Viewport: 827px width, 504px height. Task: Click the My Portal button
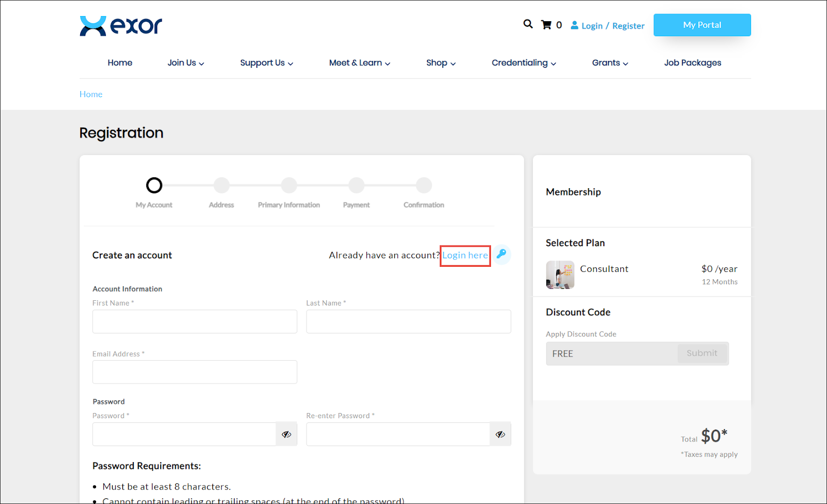(701, 25)
